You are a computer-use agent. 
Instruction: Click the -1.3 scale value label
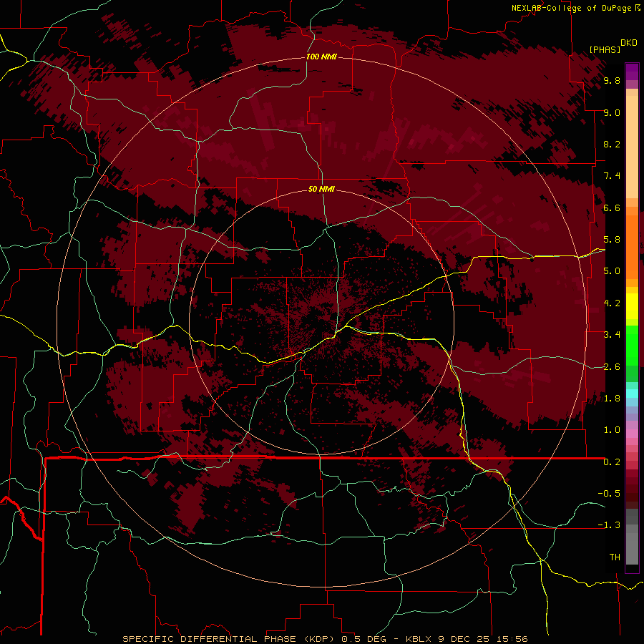(609, 525)
